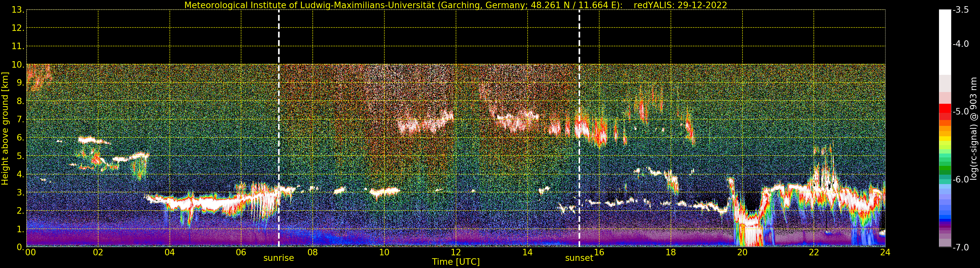Click height axis tick label 13
Viewport: 980px width, 268px height.
[18, 10]
